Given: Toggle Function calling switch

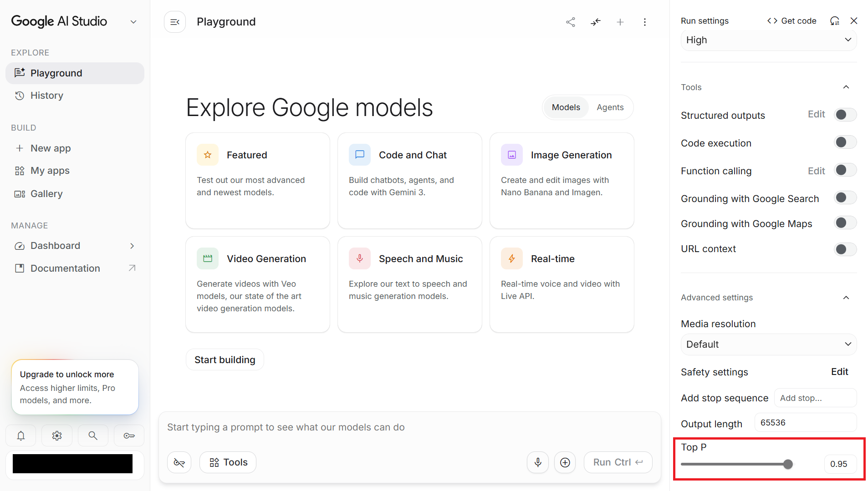Looking at the screenshot, I should (x=845, y=170).
